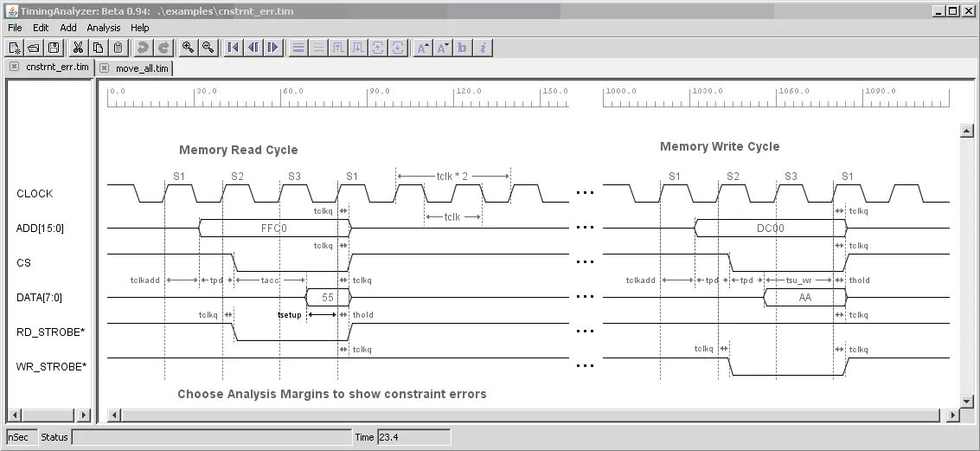Image resolution: width=980 pixels, height=451 pixels.
Task: Click the 55 data bus value
Action: point(328,298)
